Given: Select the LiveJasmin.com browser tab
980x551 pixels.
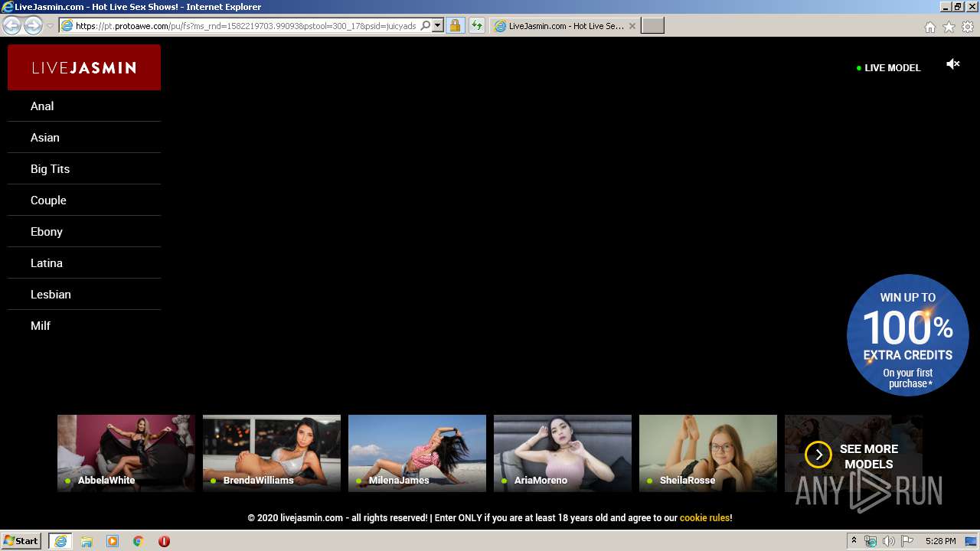Looking at the screenshot, I should pyautogui.click(x=565, y=25).
